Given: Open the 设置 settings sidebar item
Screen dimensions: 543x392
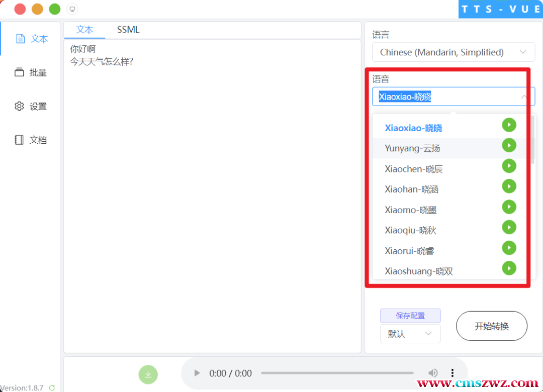Looking at the screenshot, I should 31,107.
